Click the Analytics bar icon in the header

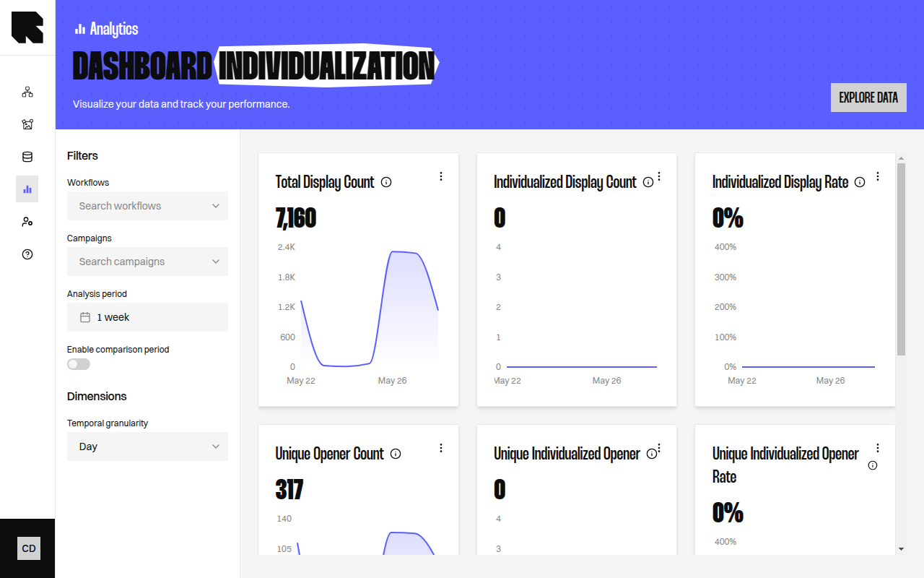[80, 29]
